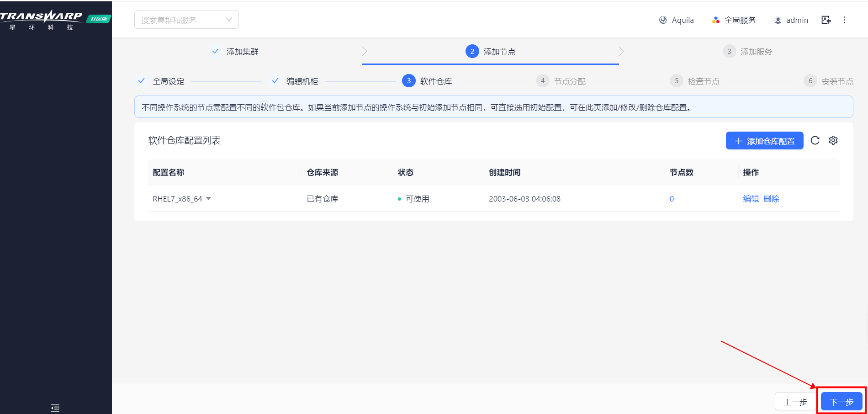Click the 配置名称 column header
The image size is (868, 414).
coord(169,172)
